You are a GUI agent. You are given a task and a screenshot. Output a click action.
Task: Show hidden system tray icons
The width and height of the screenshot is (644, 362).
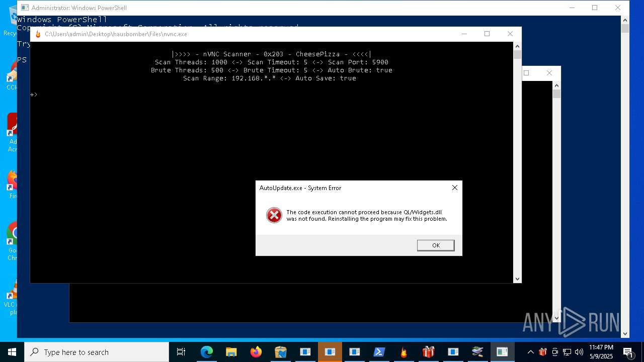click(530, 352)
